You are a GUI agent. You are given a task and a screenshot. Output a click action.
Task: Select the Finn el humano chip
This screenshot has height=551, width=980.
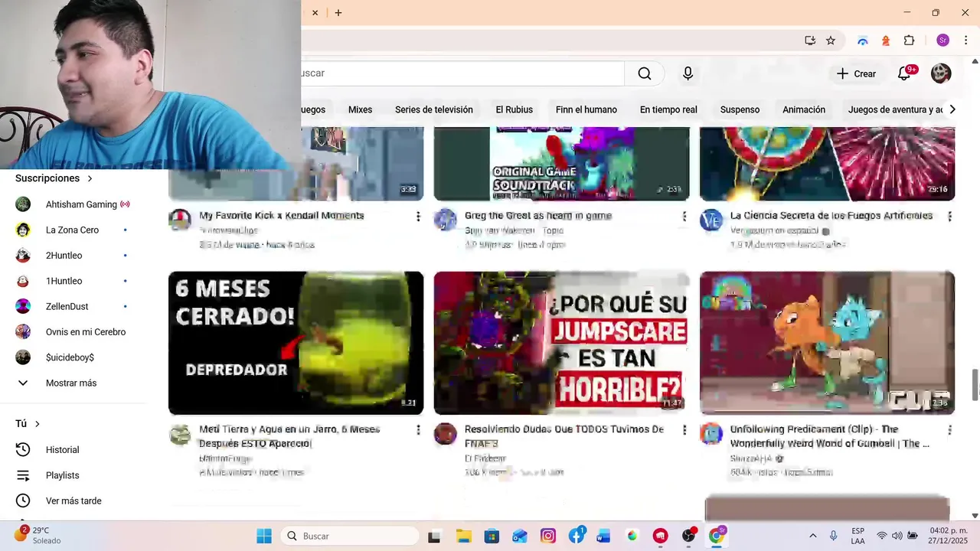point(586,109)
